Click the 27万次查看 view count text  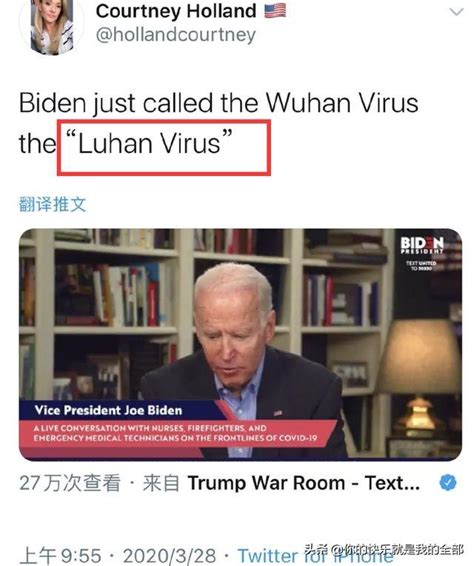coord(70,483)
